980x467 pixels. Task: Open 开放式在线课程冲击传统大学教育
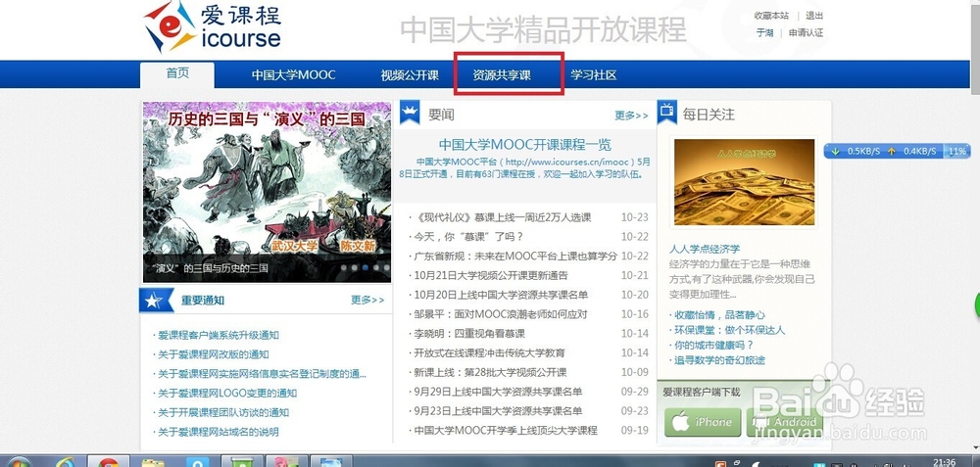click(489, 352)
